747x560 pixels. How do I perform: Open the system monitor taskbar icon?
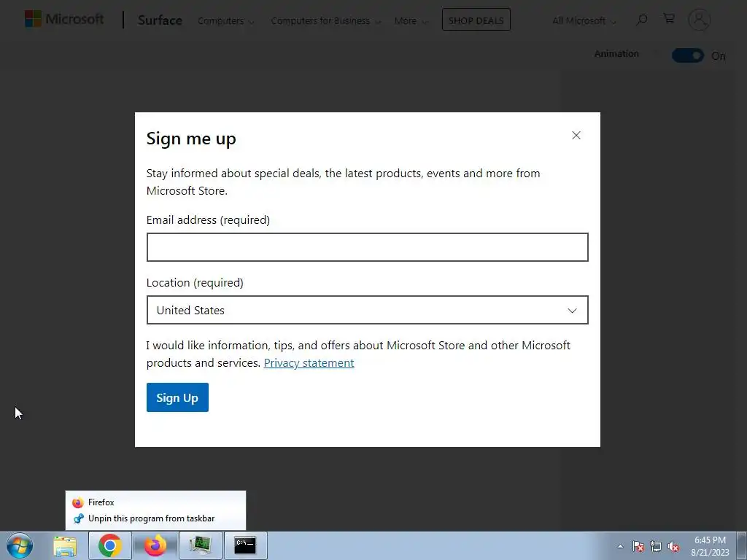pyautogui.click(x=200, y=545)
